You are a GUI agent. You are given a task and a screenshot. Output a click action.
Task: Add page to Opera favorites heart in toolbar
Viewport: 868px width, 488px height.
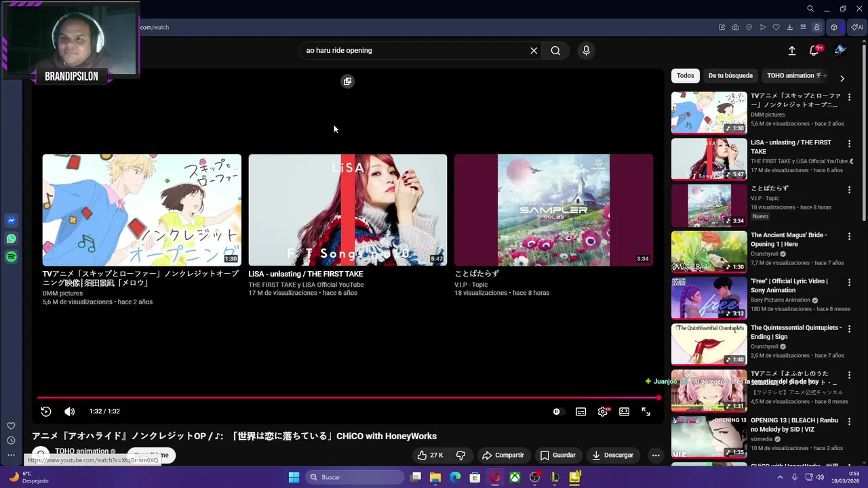click(x=776, y=27)
